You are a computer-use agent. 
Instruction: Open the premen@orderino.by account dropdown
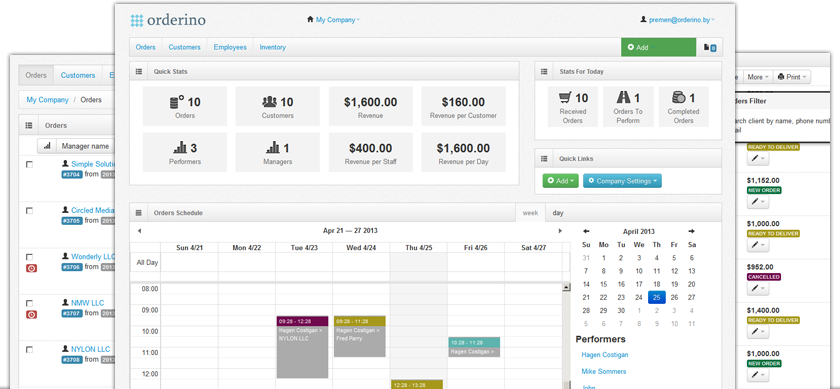681,20
